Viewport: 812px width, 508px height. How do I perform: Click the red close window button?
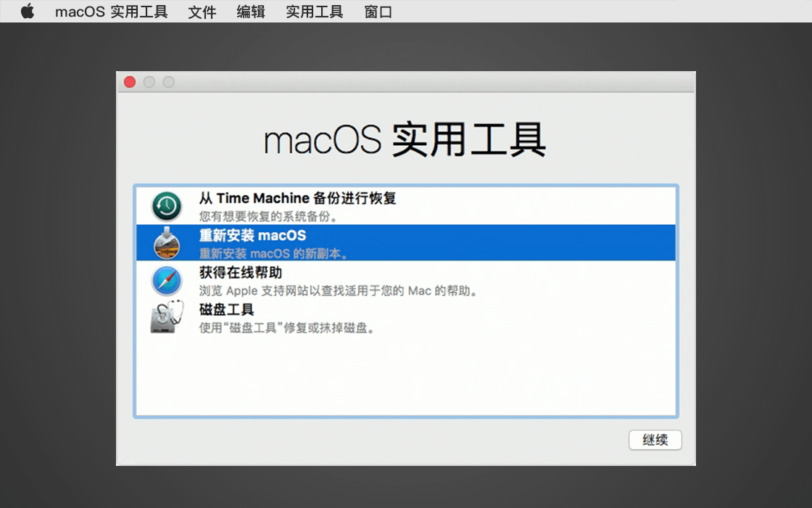pos(129,82)
